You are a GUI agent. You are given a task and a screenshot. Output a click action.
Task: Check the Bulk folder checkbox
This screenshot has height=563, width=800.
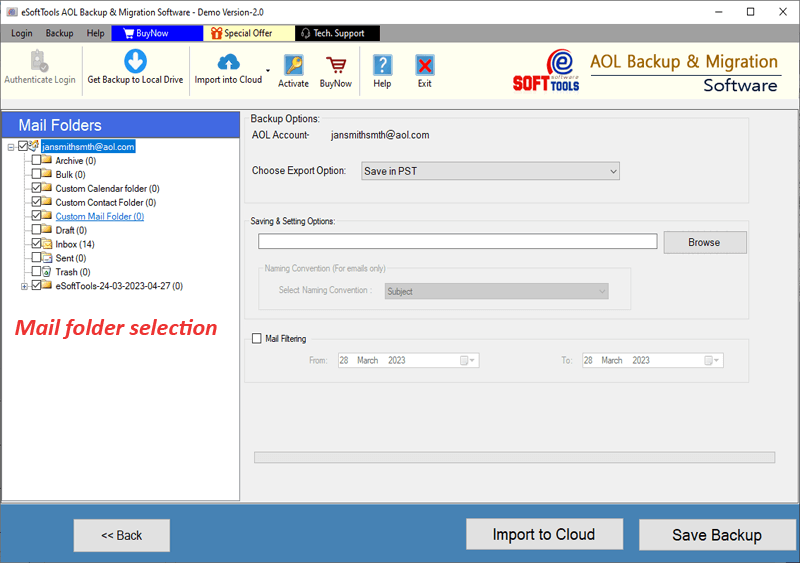pos(36,174)
